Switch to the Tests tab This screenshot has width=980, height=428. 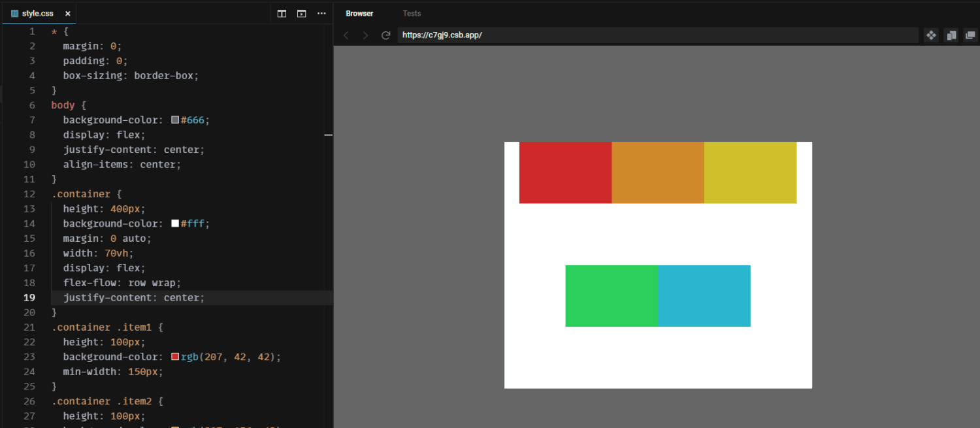tap(412, 13)
